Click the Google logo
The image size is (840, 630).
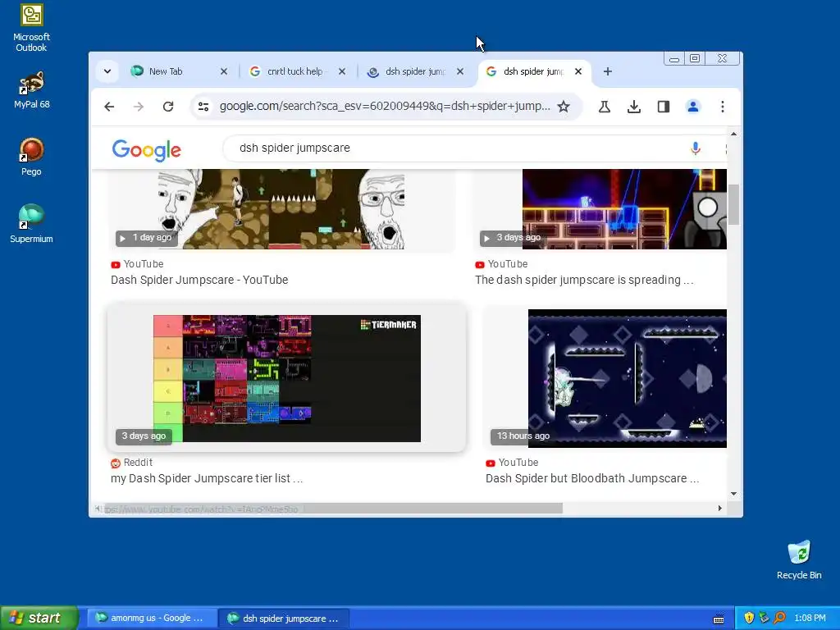(146, 150)
